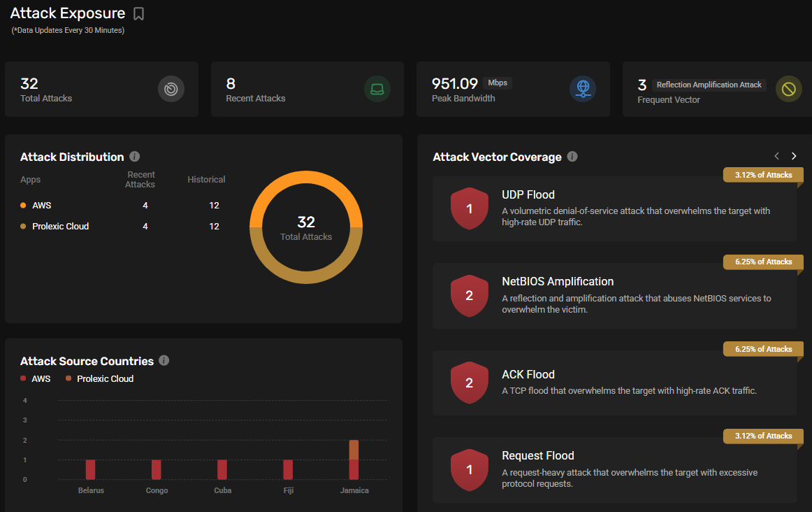Viewport: 812px width, 512px height.
Task: Click the Data Updates Every 30 Minutes note
Action: click(x=68, y=31)
